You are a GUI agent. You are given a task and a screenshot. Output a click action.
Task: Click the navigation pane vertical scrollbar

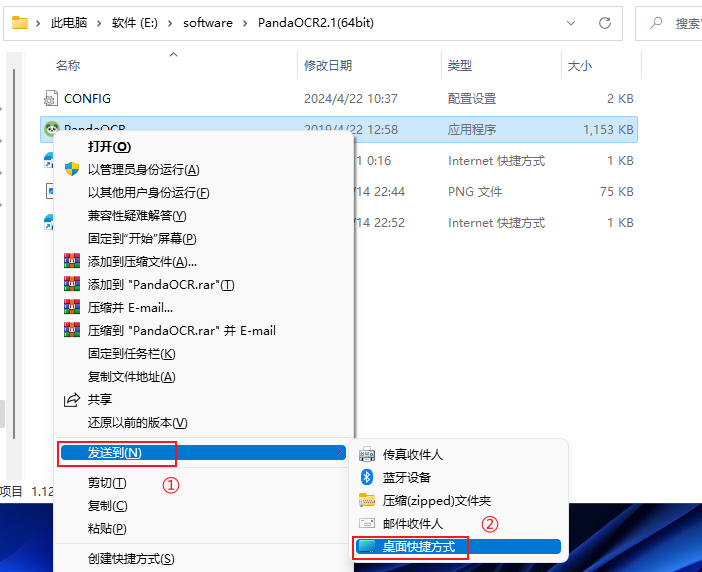[x=14, y=254]
